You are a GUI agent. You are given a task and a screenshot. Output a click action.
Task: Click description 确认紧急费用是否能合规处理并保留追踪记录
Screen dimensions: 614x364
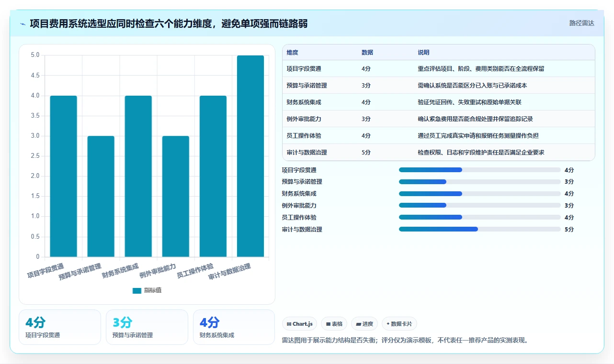tap(476, 119)
